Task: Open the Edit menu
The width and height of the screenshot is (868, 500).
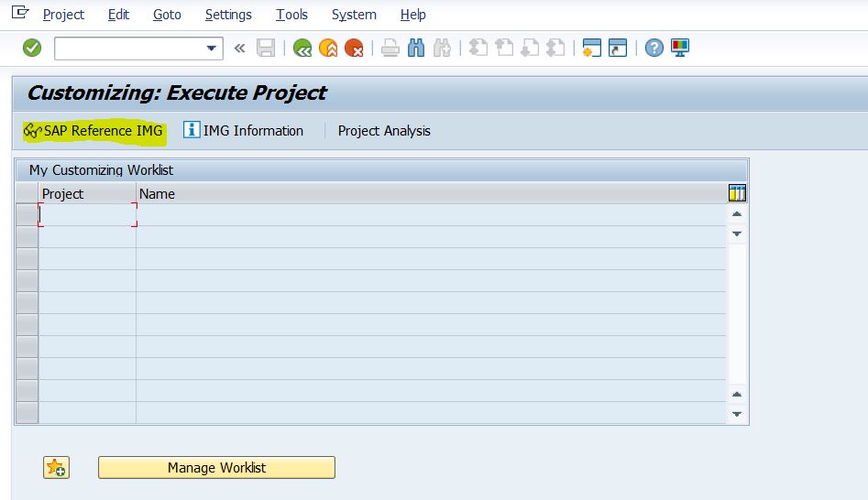Action: coord(118,15)
